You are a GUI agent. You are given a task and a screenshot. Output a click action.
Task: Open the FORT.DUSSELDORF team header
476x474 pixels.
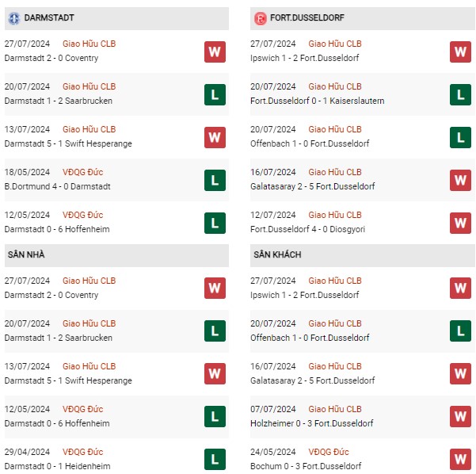(x=363, y=18)
